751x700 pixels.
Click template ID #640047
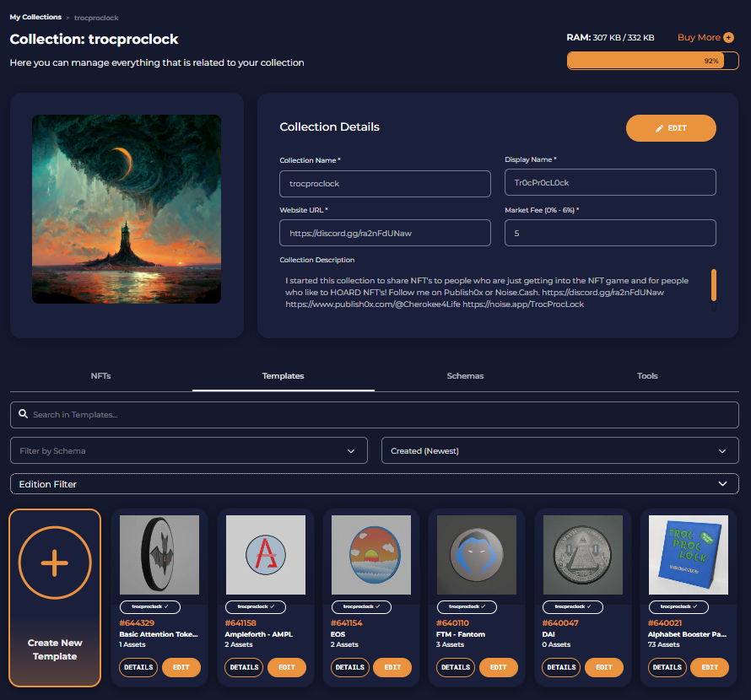[560, 623]
